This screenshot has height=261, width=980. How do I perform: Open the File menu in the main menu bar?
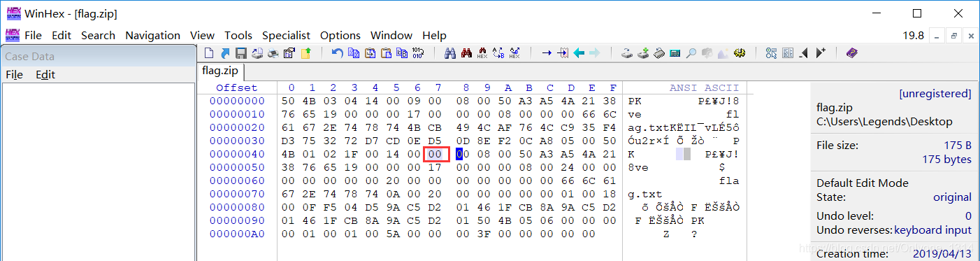click(33, 35)
